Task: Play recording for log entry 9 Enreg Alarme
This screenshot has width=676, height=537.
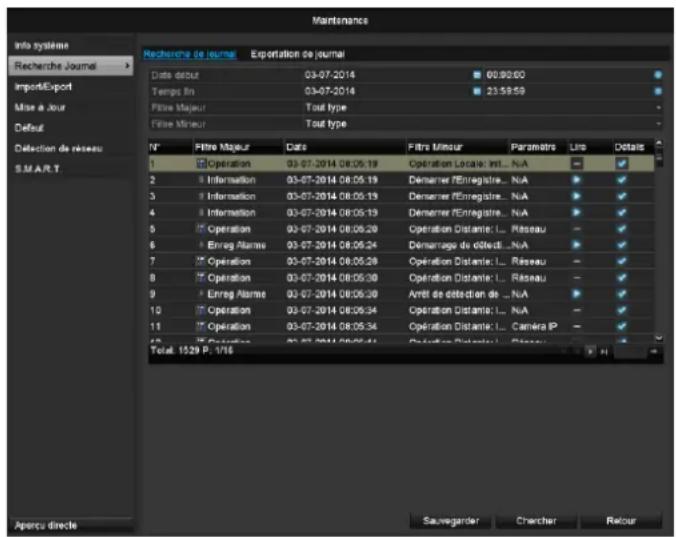Action: click(x=576, y=294)
